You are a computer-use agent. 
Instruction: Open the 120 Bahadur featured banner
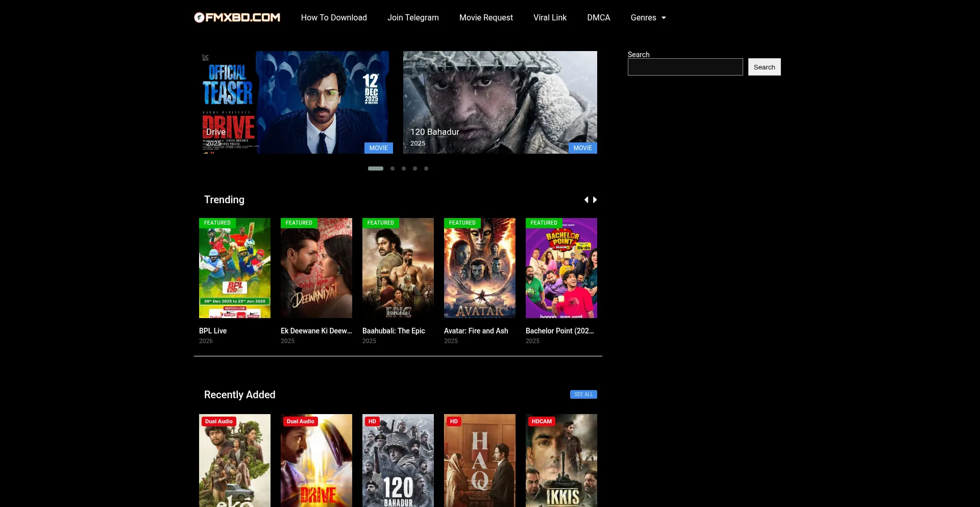(x=500, y=102)
